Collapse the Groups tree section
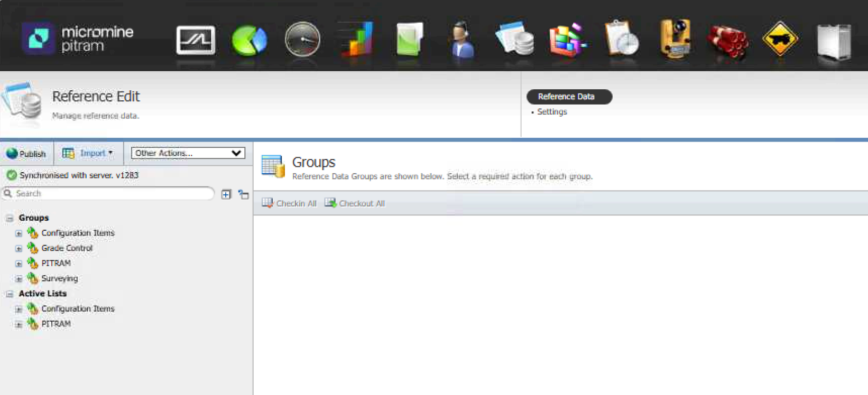 click(x=10, y=218)
